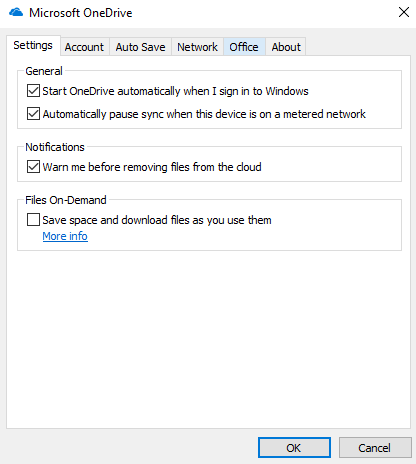The height and width of the screenshot is (464, 416).
Task: Click the OneDrive cloud icon in title bar
Action: coord(16,13)
